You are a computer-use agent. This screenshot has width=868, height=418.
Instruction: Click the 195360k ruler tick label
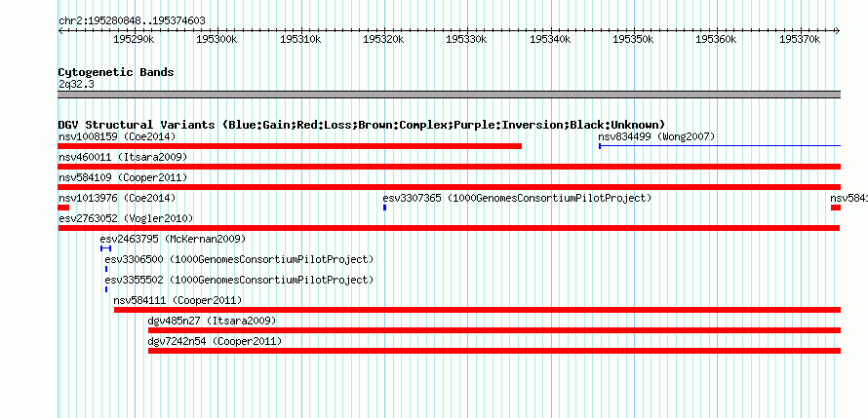716,39
